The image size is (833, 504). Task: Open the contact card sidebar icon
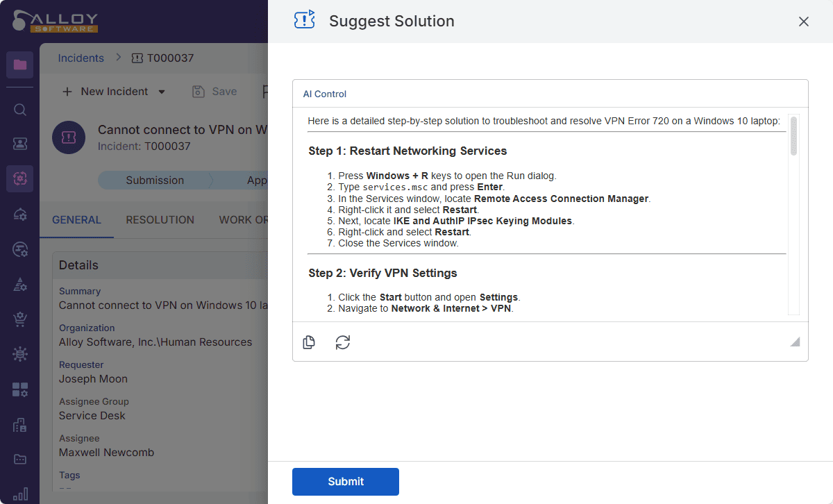(20, 144)
